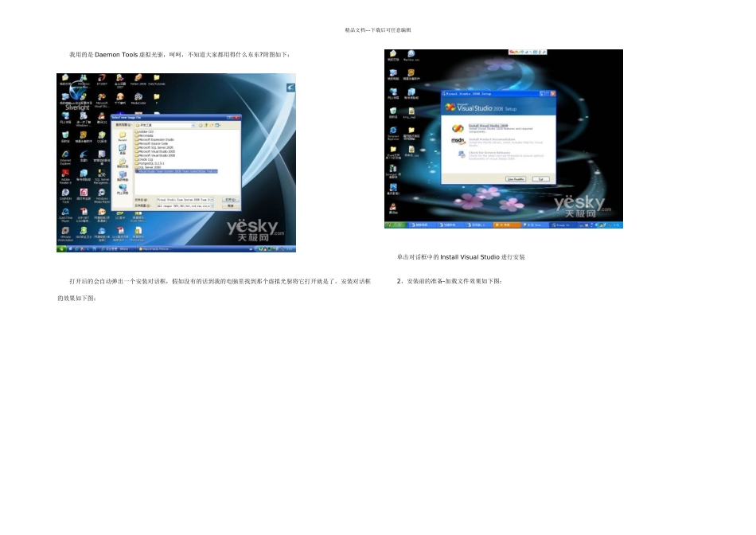Select Desktop in file dialog places bar
Screen dimensions: 756x535
(x=123, y=150)
